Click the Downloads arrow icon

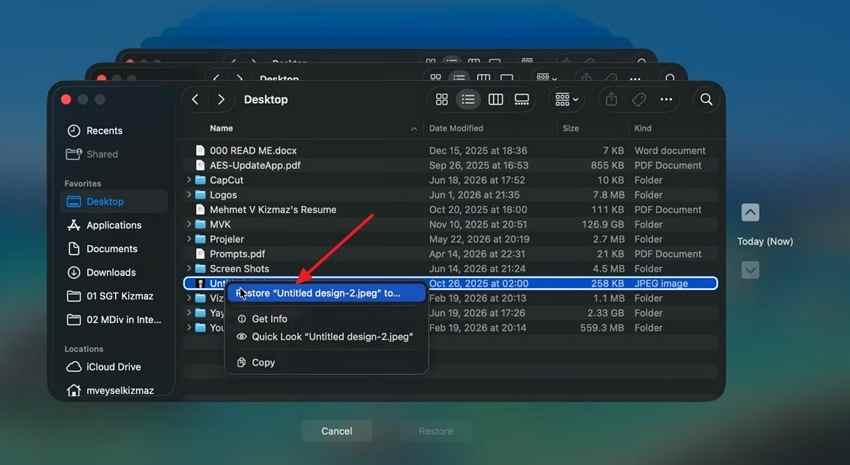pyautogui.click(x=74, y=272)
